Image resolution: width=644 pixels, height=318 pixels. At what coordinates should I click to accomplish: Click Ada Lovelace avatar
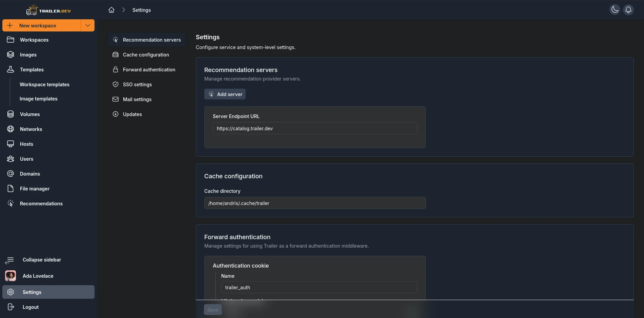pyautogui.click(x=11, y=276)
